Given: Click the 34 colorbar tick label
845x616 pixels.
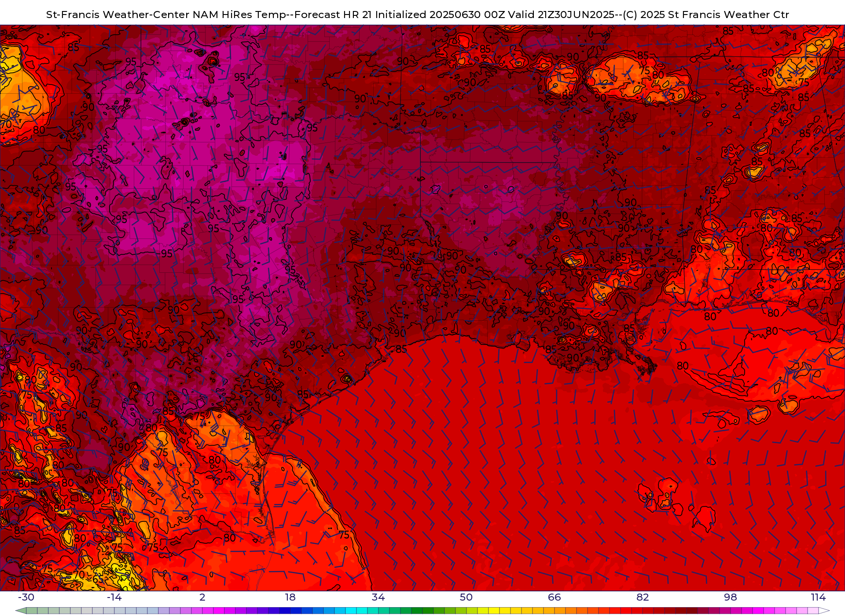Looking at the screenshot, I should [x=378, y=597].
